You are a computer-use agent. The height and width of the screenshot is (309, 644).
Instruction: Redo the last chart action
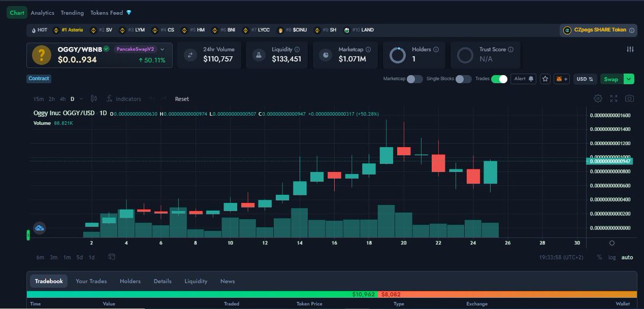pyautogui.click(x=164, y=99)
